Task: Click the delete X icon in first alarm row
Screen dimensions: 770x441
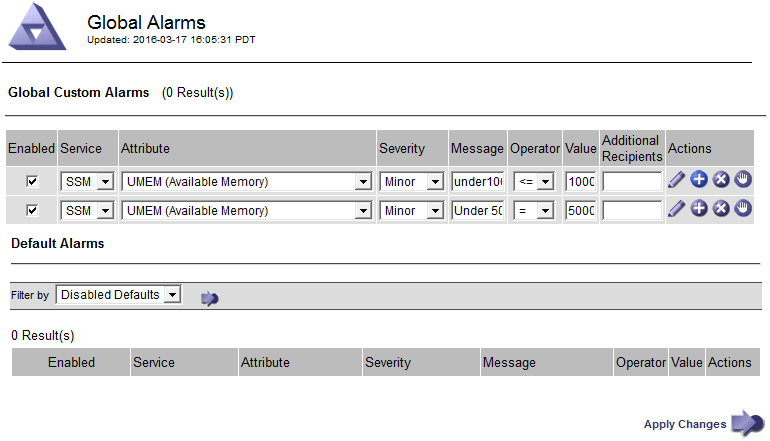Action: (721, 180)
